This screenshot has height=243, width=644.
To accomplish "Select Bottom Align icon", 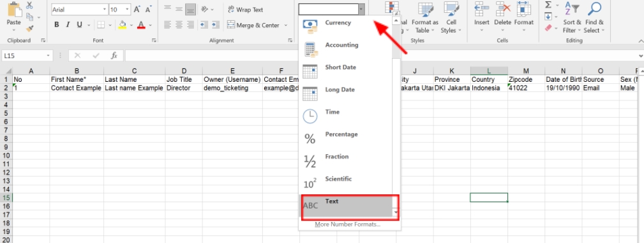I will click(190, 10).
